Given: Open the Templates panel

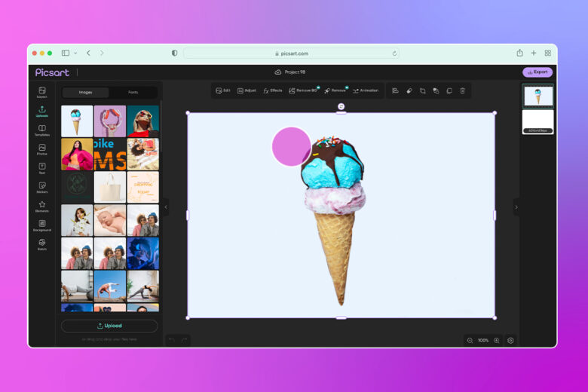Looking at the screenshot, I should click(41, 130).
